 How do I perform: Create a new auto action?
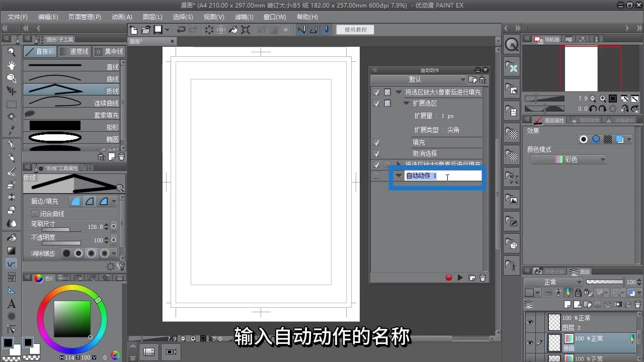[x=472, y=278]
